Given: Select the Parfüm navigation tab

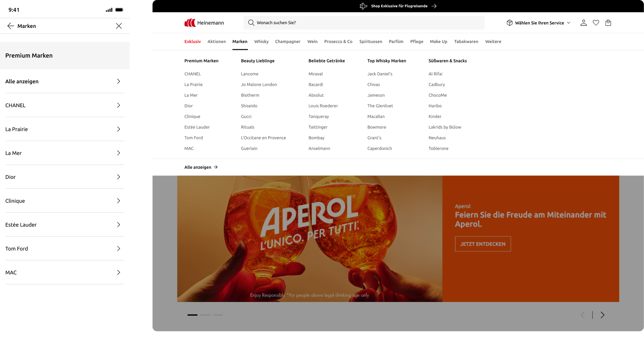Looking at the screenshot, I should pos(396,42).
